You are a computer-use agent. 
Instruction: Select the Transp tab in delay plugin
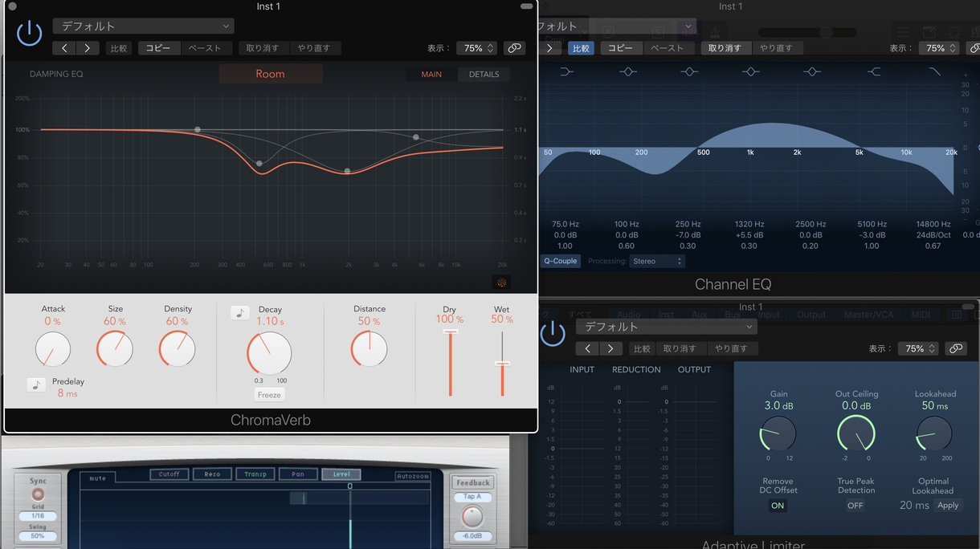point(255,474)
